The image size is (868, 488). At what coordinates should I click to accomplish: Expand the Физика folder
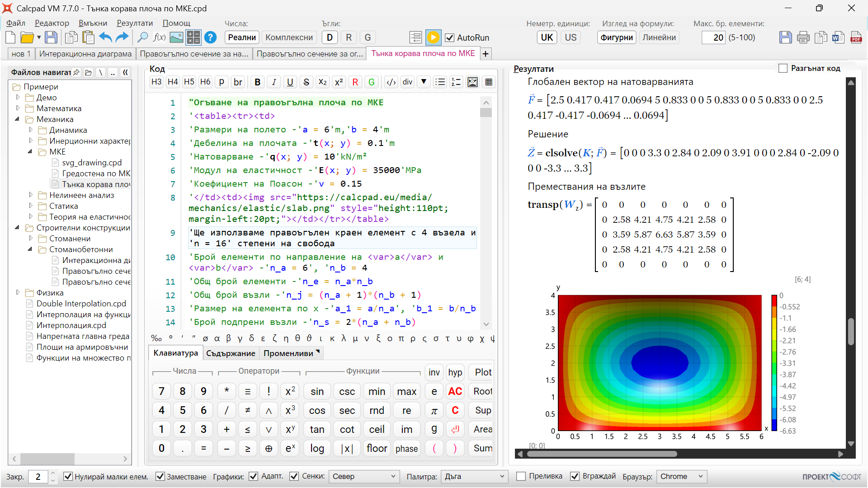click(18, 292)
